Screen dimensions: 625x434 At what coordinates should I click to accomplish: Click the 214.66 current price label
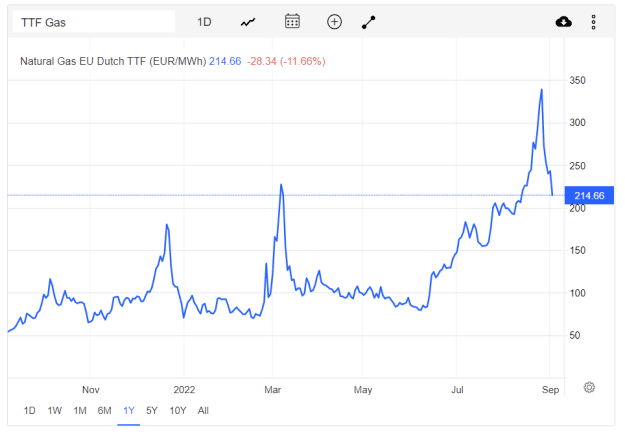(x=589, y=196)
